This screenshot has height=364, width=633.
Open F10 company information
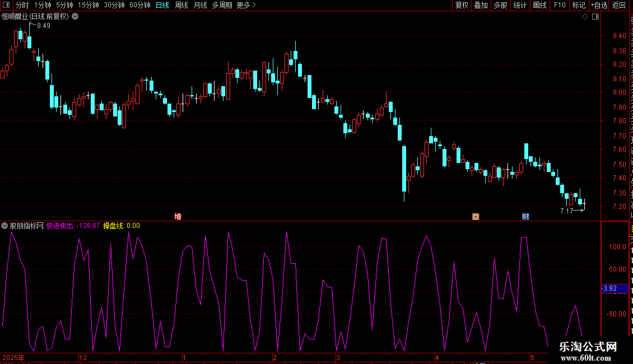(560, 5)
